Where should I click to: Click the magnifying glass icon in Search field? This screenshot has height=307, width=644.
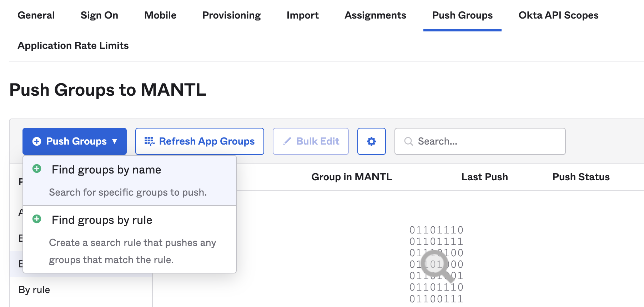click(408, 141)
